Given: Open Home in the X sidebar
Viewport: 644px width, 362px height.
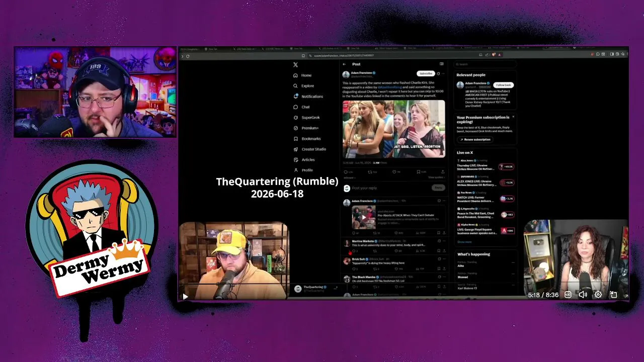Looking at the screenshot, I should click(x=302, y=75).
